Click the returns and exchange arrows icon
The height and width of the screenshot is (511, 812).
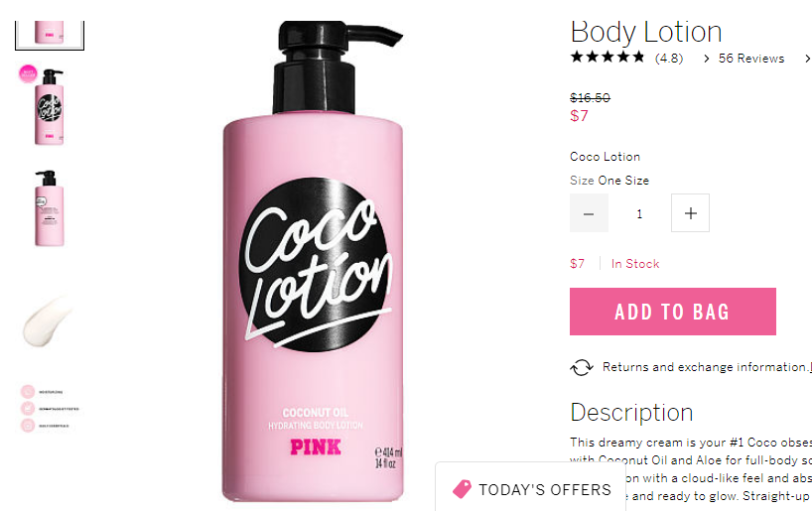(582, 367)
